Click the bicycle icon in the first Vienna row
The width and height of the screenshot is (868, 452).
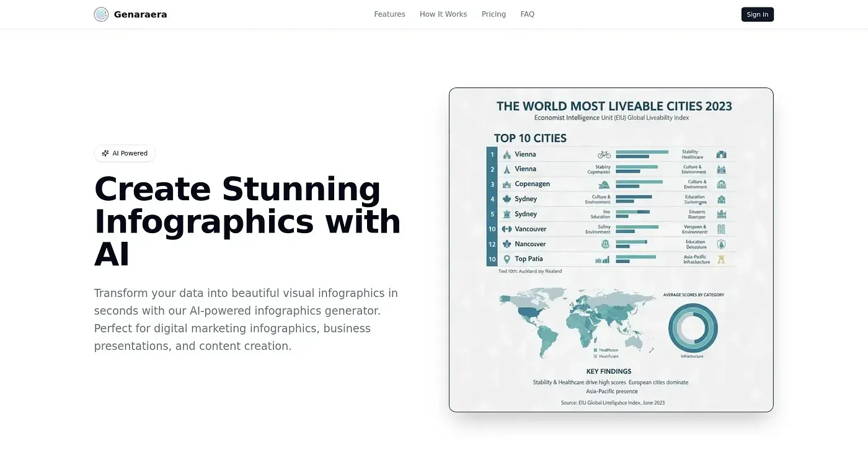(604, 154)
